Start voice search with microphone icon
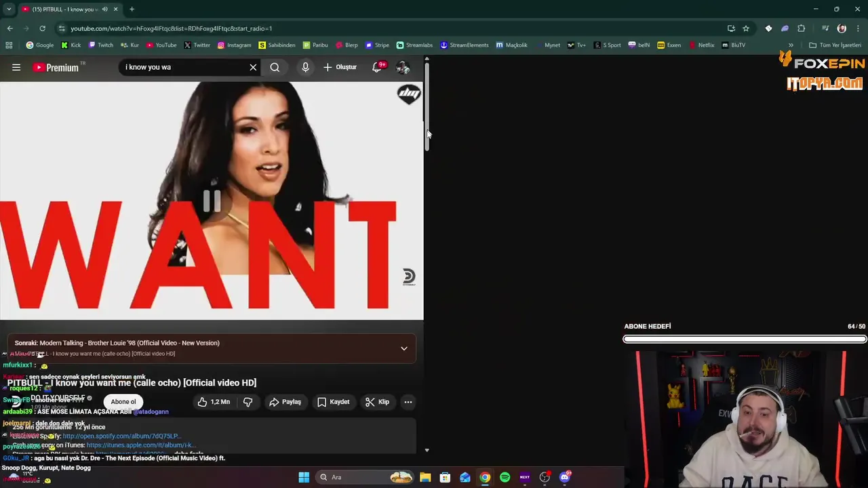868x488 pixels. pos(305,67)
